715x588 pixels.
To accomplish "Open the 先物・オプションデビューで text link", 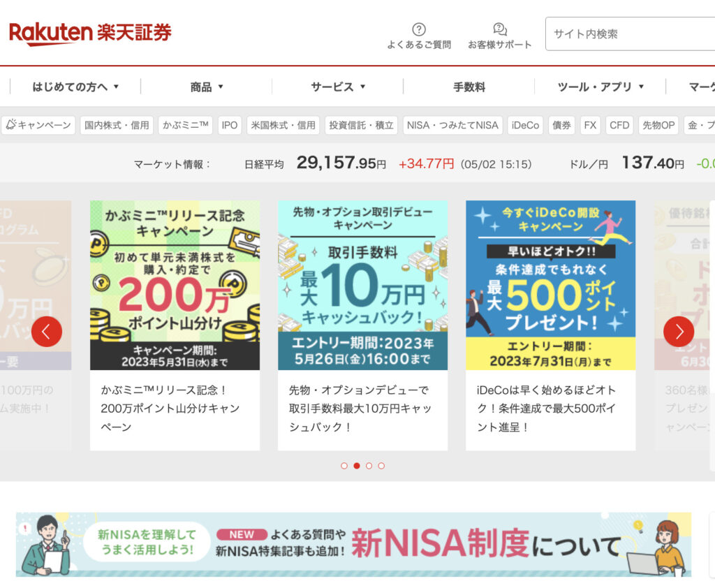I will [360, 409].
